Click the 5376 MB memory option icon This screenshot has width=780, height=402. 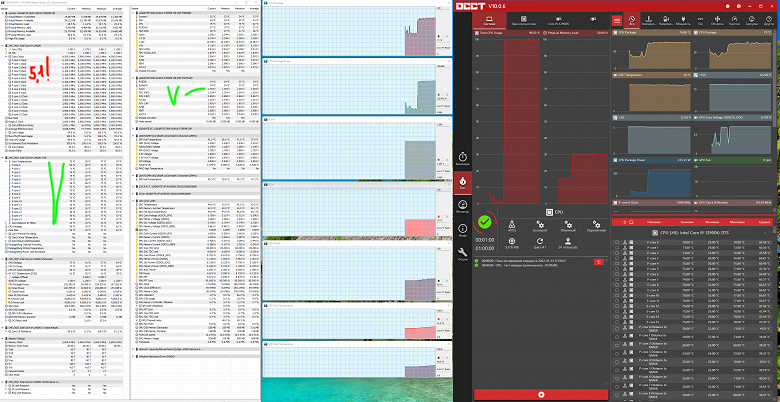512,242
